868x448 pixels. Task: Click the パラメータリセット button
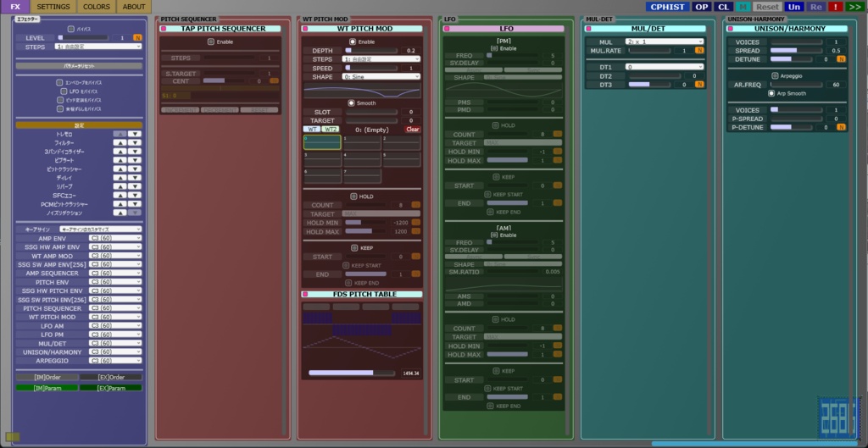click(x=79, y=66)
